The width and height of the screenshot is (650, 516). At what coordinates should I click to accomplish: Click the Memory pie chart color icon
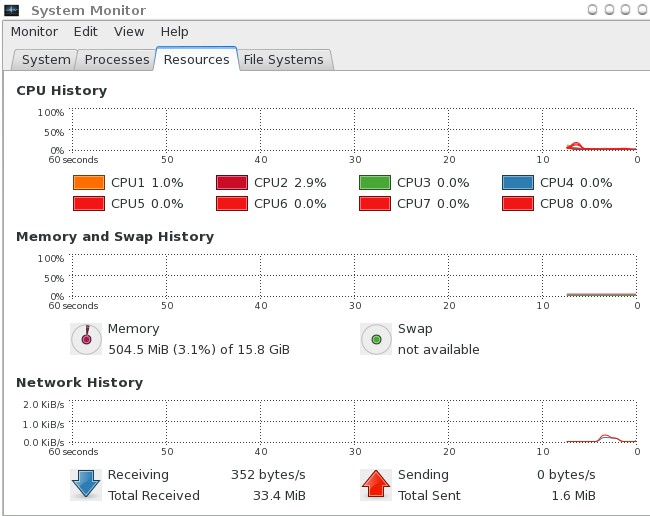[x=86, y=339]
